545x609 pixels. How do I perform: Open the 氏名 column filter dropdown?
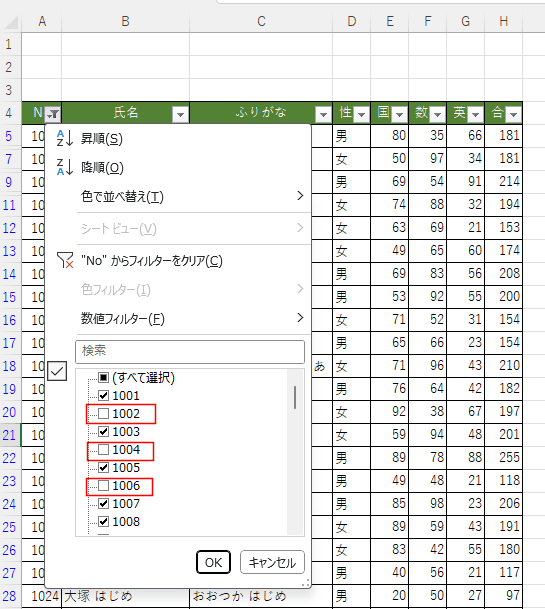(180, 114)
